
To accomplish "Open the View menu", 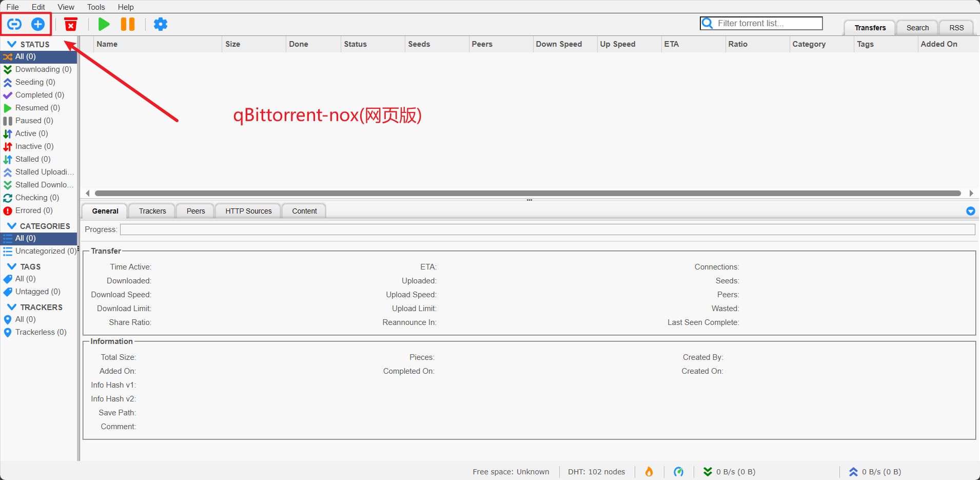I will pos(66,7).
